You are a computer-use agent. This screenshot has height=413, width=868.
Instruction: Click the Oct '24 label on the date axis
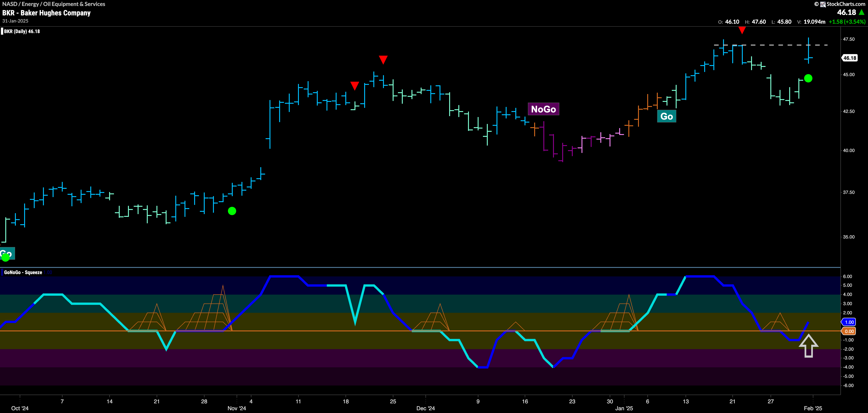[20, 408]
